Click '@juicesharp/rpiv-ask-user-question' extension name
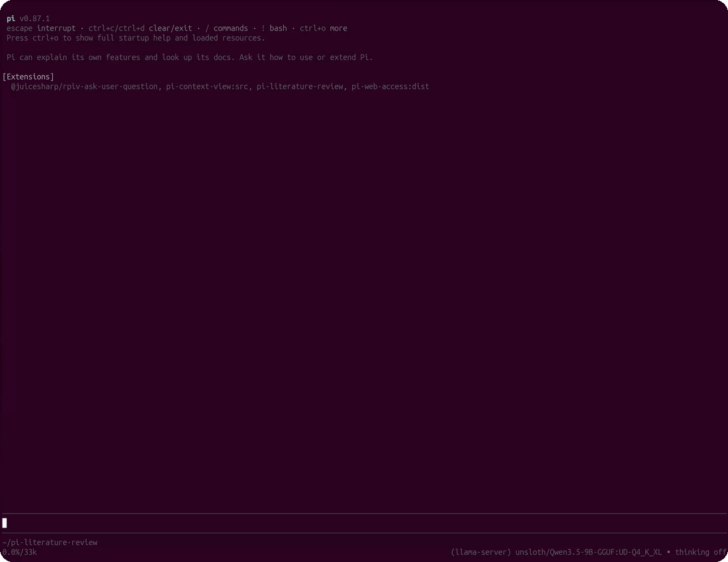Screen dimensions: 728x562 pos(84,87)
